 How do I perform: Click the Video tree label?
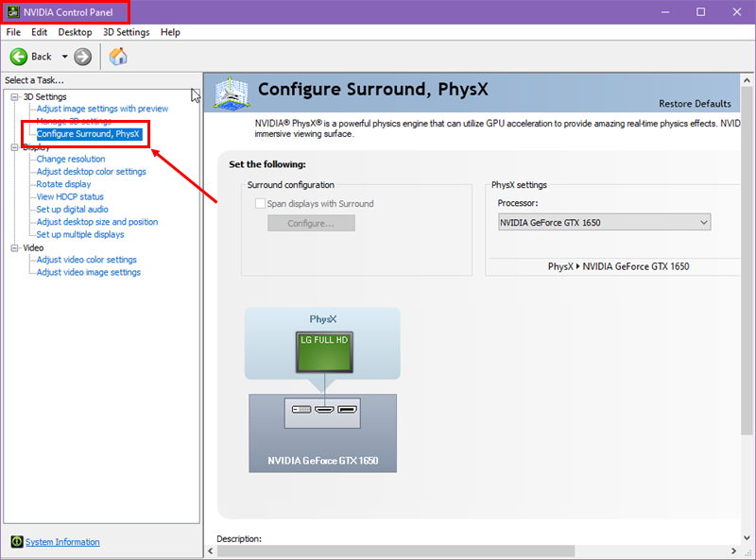(33, 248)
